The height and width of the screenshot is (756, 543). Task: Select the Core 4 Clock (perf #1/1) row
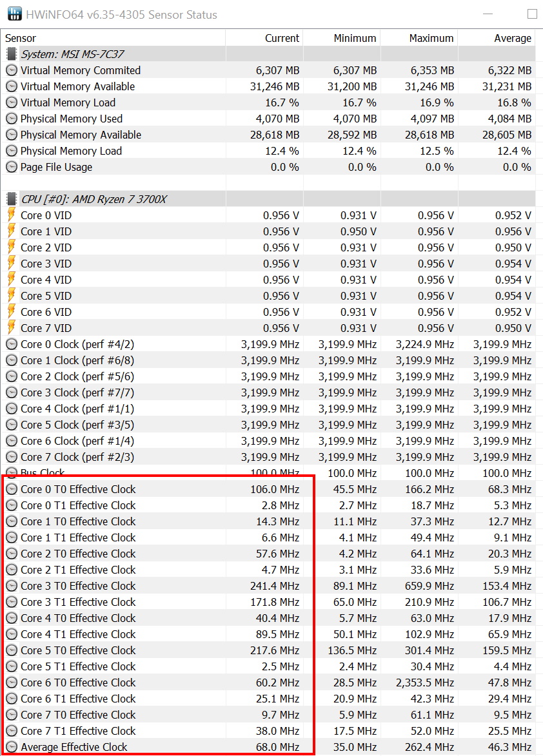pyautogui.click(x=268, y=409)
